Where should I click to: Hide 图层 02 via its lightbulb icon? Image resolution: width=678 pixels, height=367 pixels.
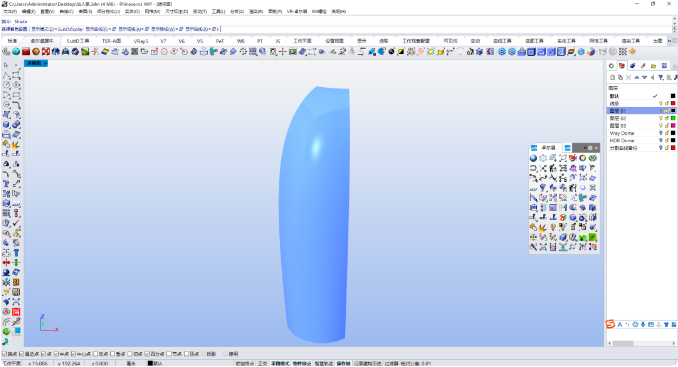[661, 118]
